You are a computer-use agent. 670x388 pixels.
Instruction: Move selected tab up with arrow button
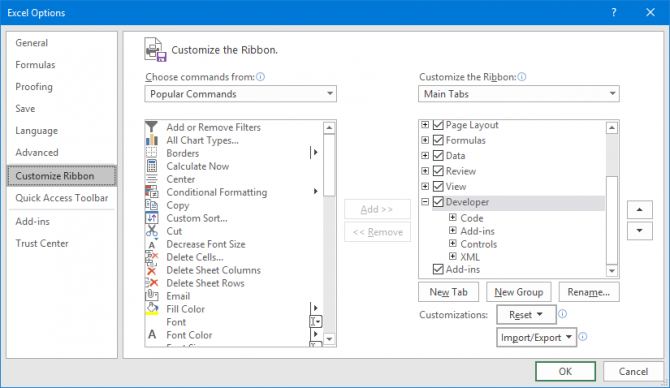coord(640,209)
